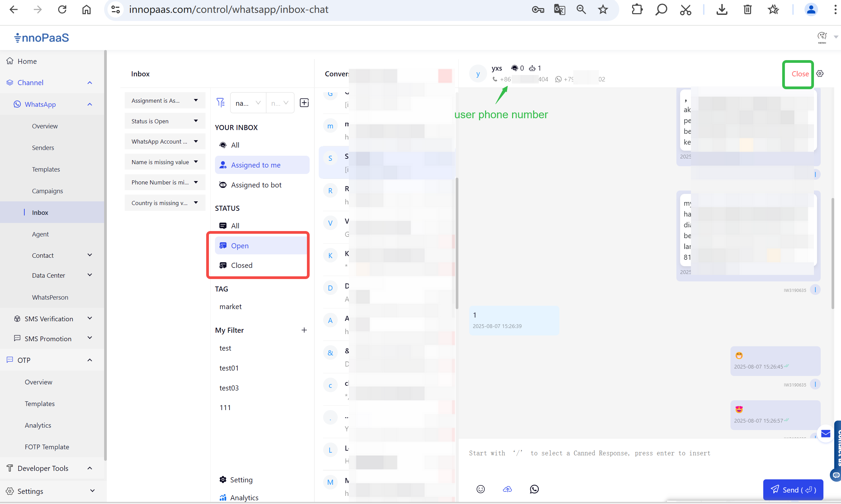Select Assigned to bot inbox filter
Viewport: 841px width, 504px height.
pyautogui.click(x=256, y=185)
